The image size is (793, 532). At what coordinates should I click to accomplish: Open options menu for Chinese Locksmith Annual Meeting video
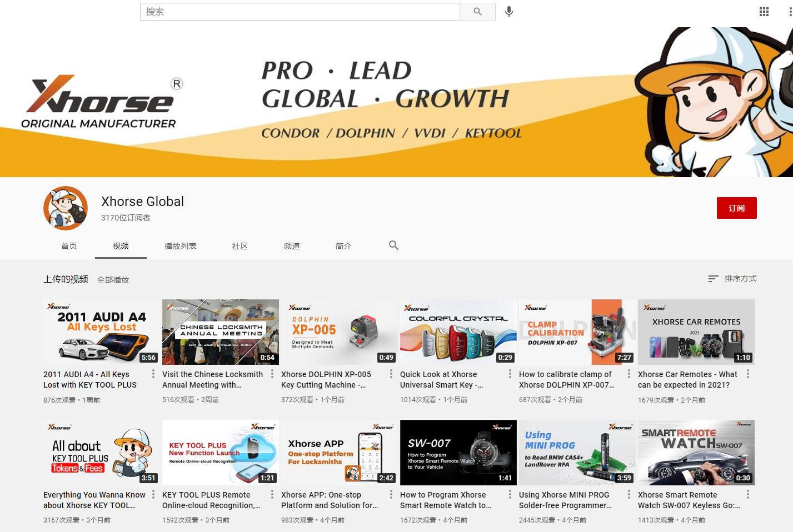coord(272,374)
